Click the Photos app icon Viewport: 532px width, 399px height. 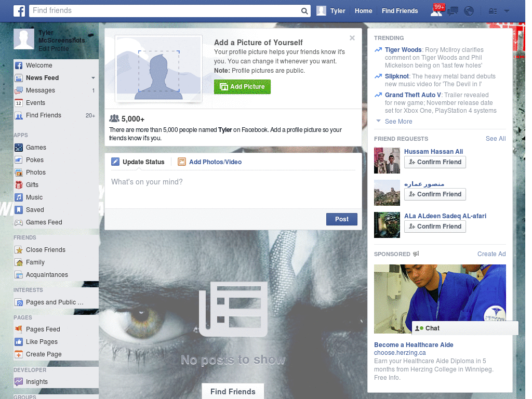(x=19, y=172)
